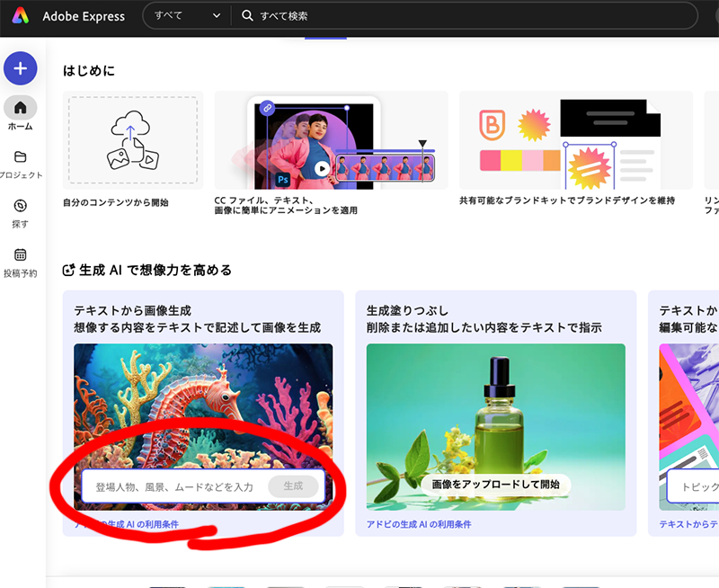Click 画像をアップロードして開始 button

[x=495, y=485]
